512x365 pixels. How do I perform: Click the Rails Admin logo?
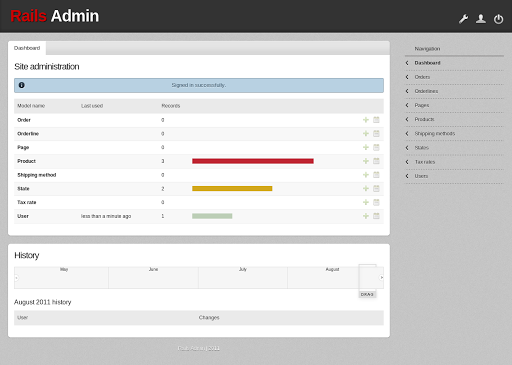(55, 16)
